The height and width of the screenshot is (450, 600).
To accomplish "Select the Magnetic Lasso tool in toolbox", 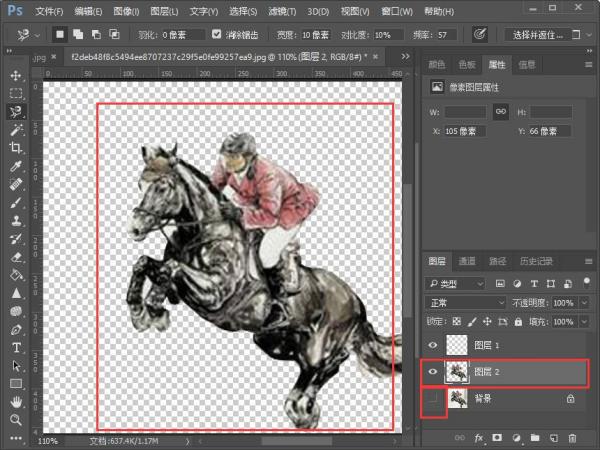I will click(16, 111).
